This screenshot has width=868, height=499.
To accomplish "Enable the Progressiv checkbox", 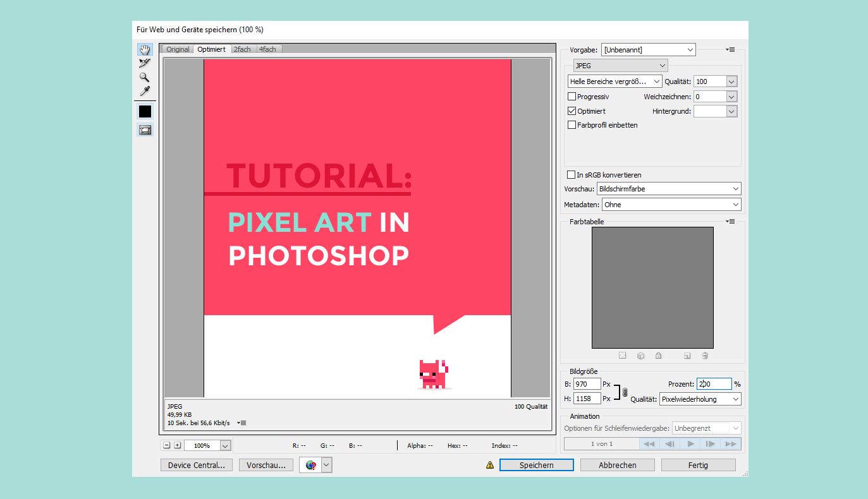I will (572, 97).
